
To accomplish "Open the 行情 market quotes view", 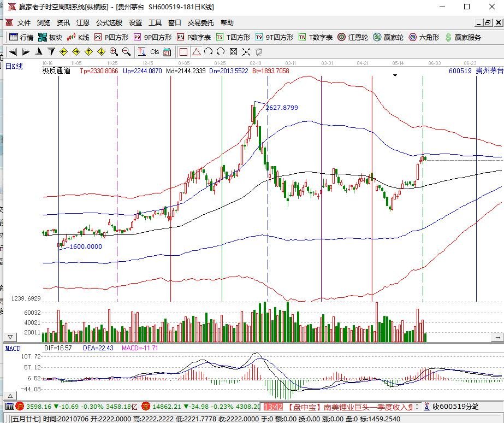I will 21,37.
